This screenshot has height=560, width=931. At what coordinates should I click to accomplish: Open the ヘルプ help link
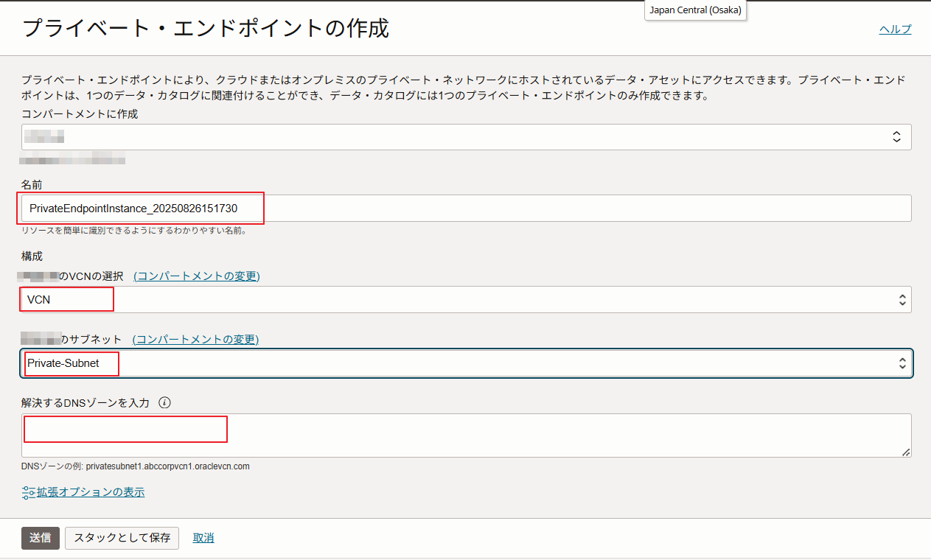pyautogui.click(x=895, y=29)
